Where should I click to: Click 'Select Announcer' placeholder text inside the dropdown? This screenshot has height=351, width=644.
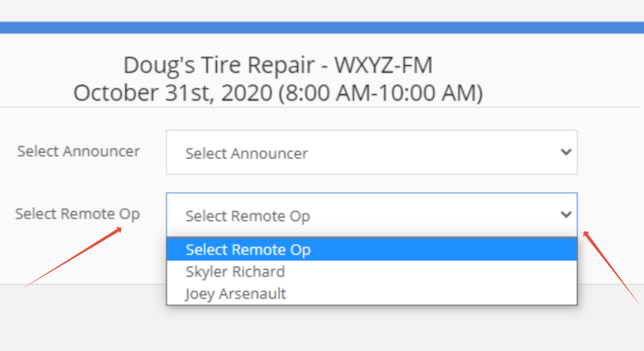click(247, 153)
